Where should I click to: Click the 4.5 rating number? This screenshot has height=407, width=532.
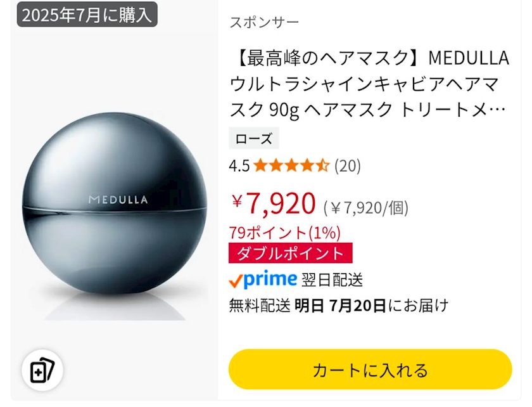(239, 166)
